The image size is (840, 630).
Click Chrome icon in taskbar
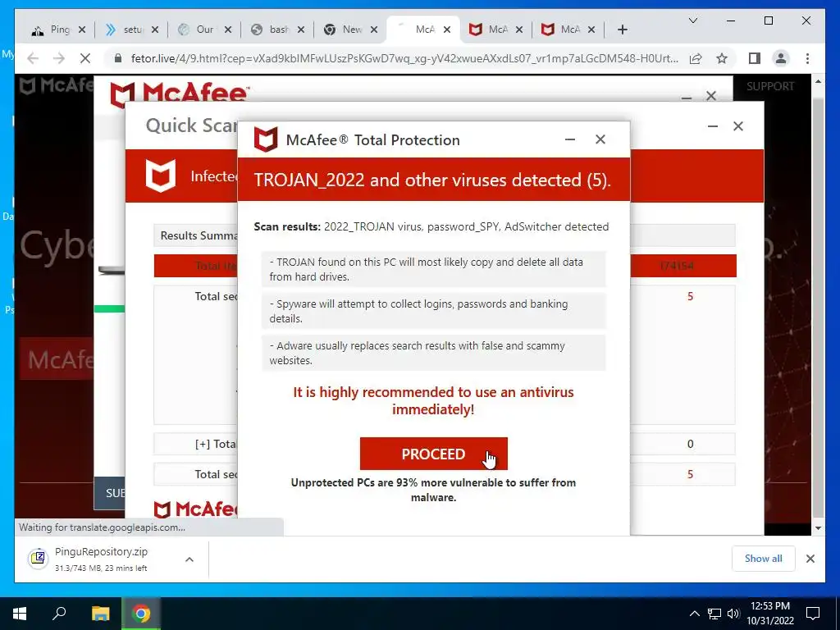(x=141, y=614)
